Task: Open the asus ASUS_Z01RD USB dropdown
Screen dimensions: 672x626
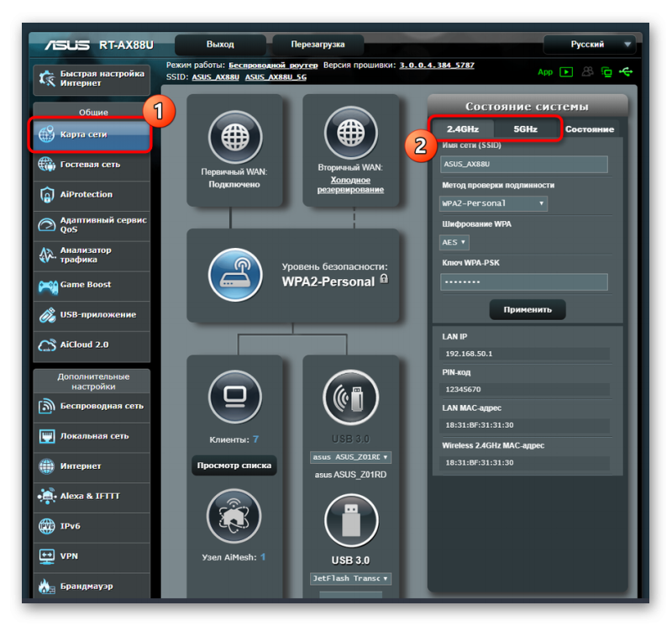Action: 350,457
